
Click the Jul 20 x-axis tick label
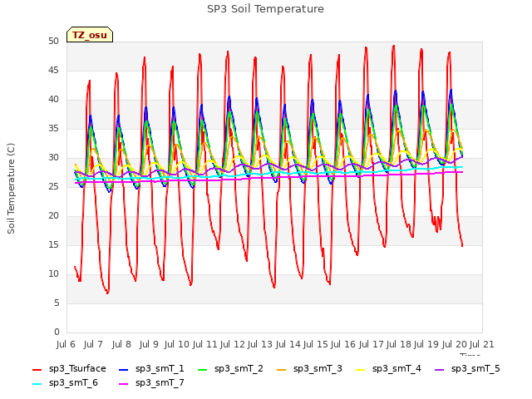455,345
